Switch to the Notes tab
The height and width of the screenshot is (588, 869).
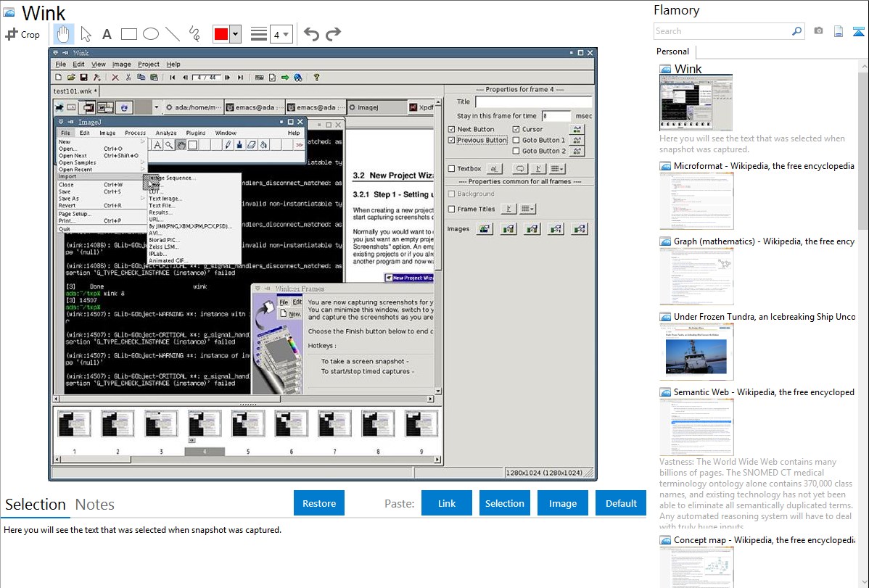point(95,505)
